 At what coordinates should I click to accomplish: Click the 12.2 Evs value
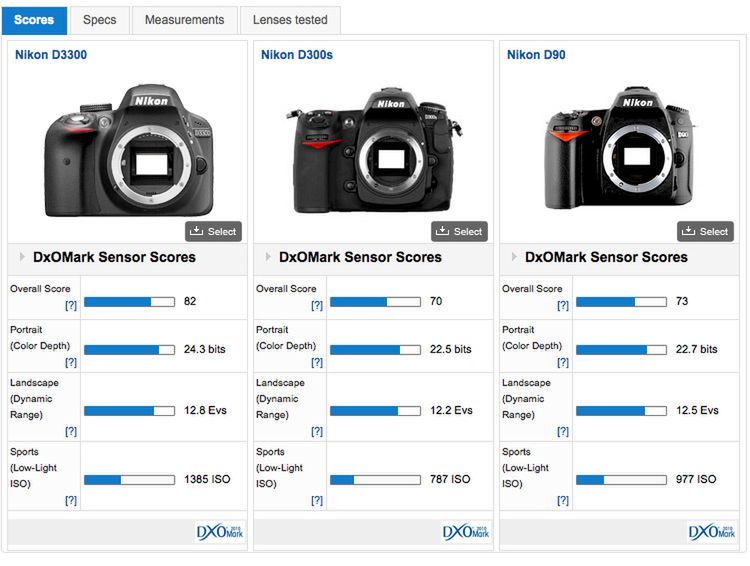[451, 411]
